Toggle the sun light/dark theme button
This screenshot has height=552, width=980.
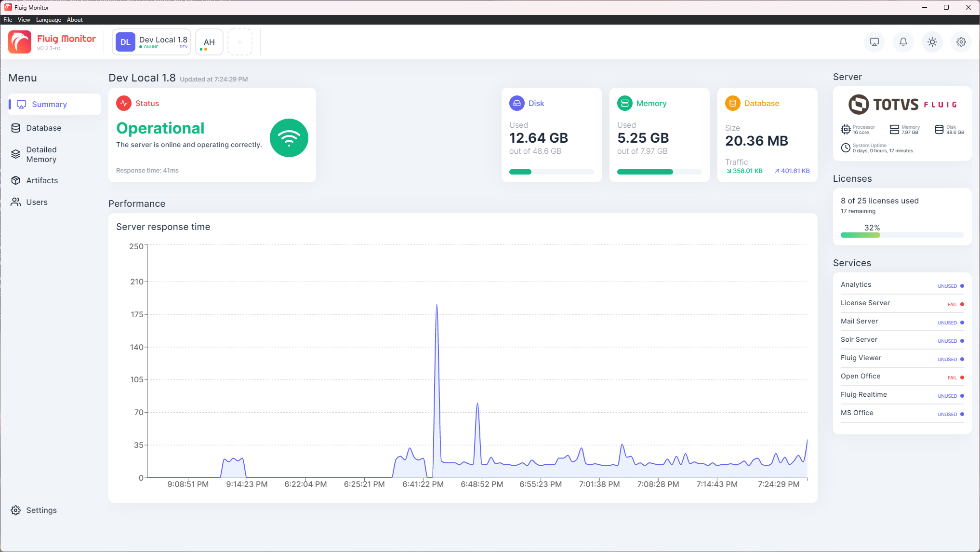coord(932,42)
